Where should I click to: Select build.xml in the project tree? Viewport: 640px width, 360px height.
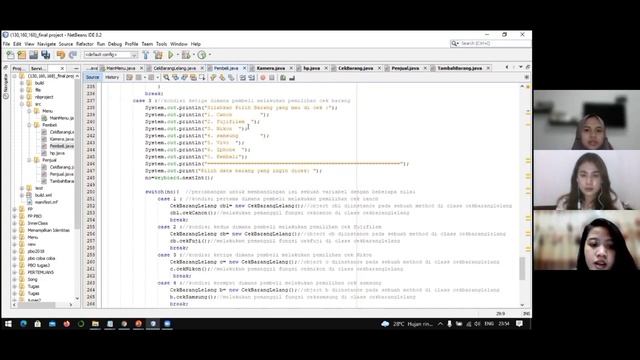43,195
